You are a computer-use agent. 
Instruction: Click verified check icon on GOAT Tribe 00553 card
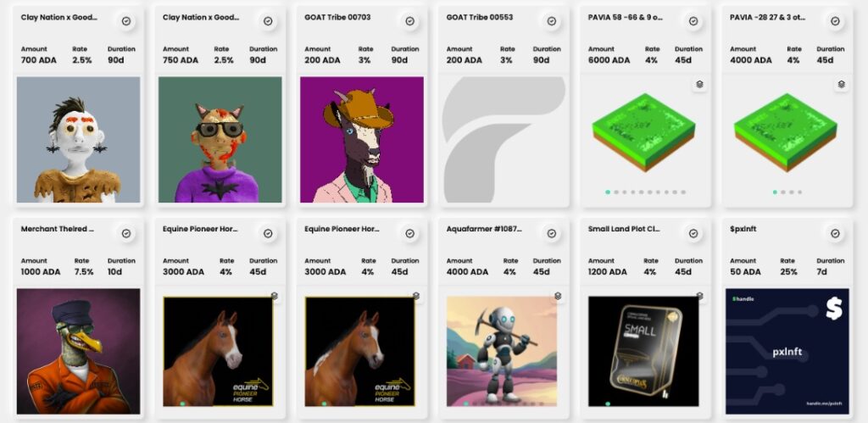551,21
